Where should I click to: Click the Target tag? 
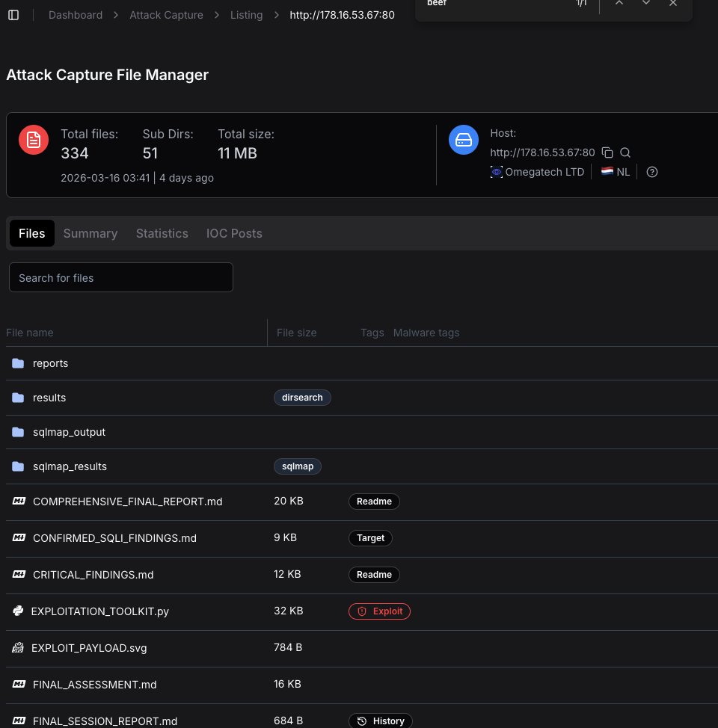(370, 538)
